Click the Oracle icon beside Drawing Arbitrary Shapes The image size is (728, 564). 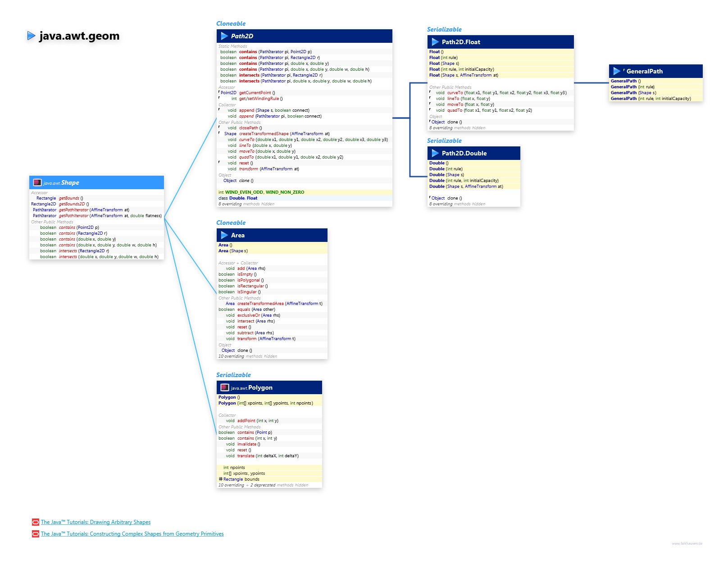click(36, 522)
